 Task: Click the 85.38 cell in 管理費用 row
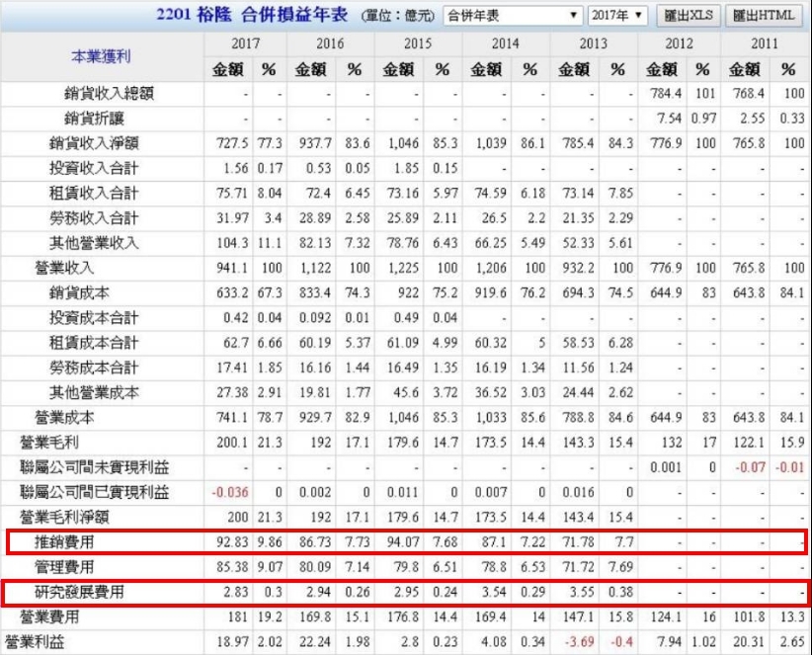(232, 567)
